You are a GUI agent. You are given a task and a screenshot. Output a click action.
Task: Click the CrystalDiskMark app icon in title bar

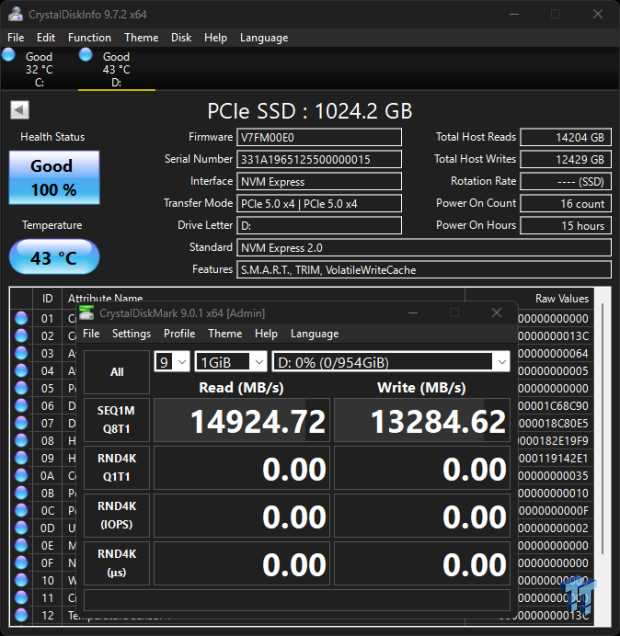[86, 313]
